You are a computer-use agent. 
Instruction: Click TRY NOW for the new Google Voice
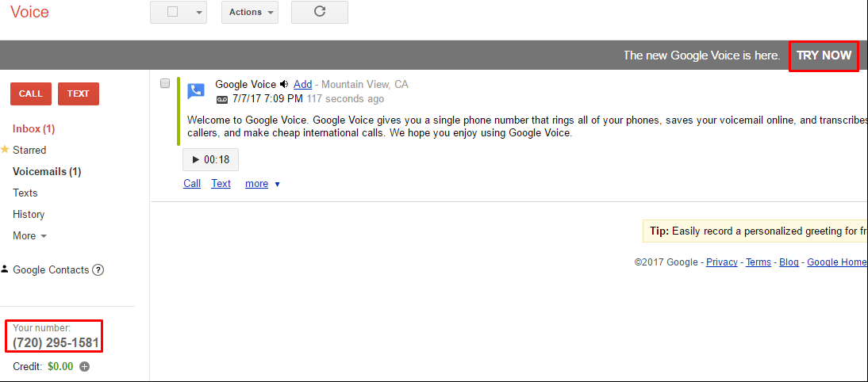pyautogui.click(x=824, y=55)
